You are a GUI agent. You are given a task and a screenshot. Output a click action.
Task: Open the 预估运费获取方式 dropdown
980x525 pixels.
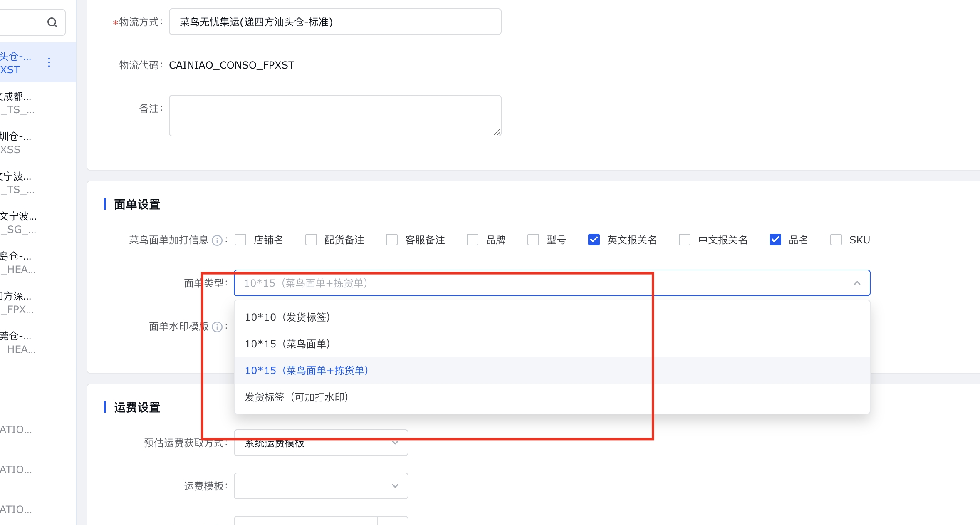click(x=321, y=443)
